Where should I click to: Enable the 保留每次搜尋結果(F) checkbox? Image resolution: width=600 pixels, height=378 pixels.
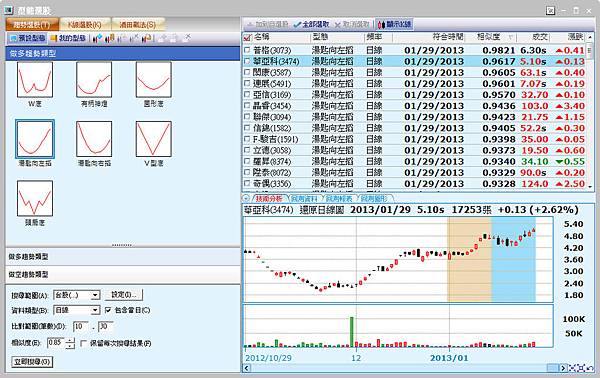[x=83, y=343]
